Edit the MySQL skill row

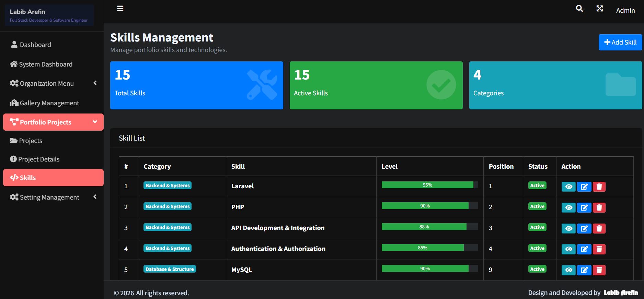[584, 270]
